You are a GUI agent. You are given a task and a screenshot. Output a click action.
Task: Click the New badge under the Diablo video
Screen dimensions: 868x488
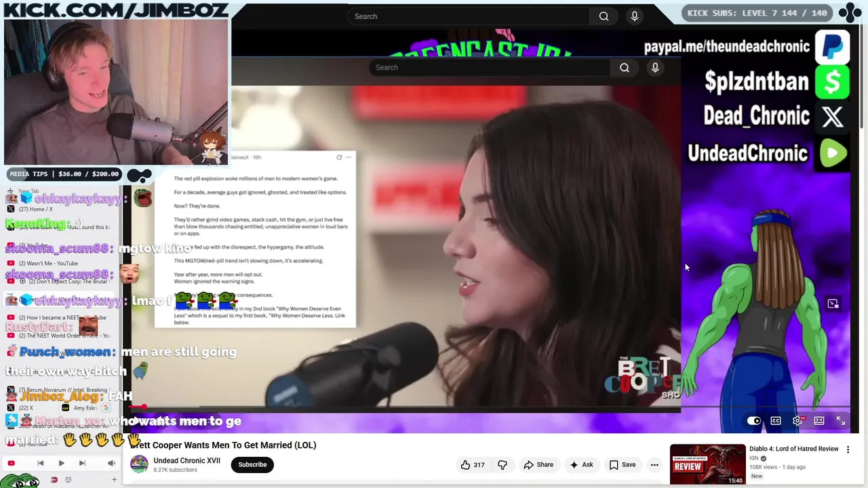pos(757,476)
